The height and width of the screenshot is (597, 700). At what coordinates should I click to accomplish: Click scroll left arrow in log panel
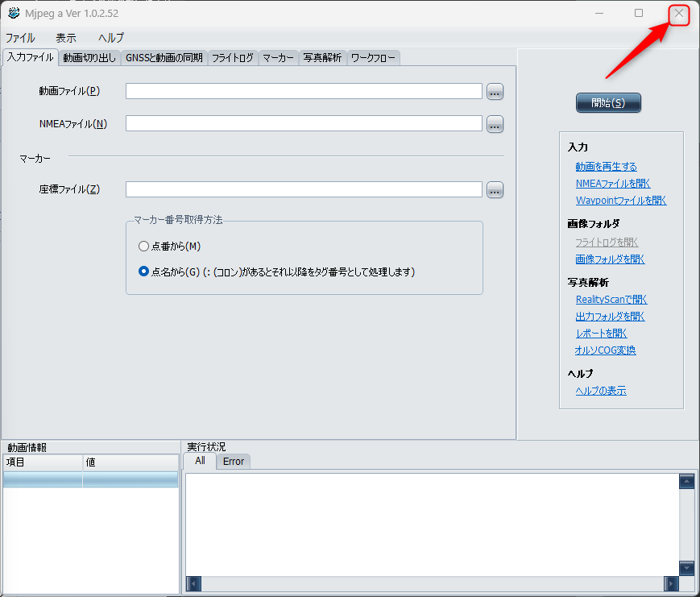click(x=193, y=583)
